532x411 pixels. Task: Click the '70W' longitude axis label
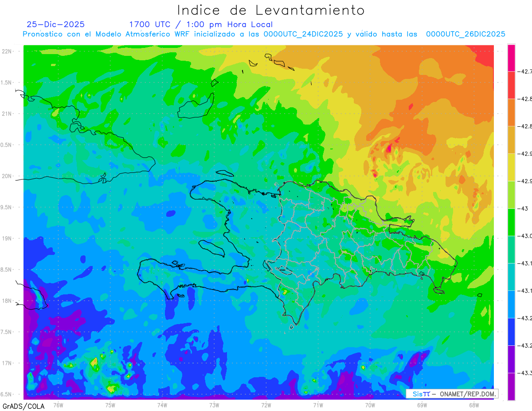tap(370, 405)
